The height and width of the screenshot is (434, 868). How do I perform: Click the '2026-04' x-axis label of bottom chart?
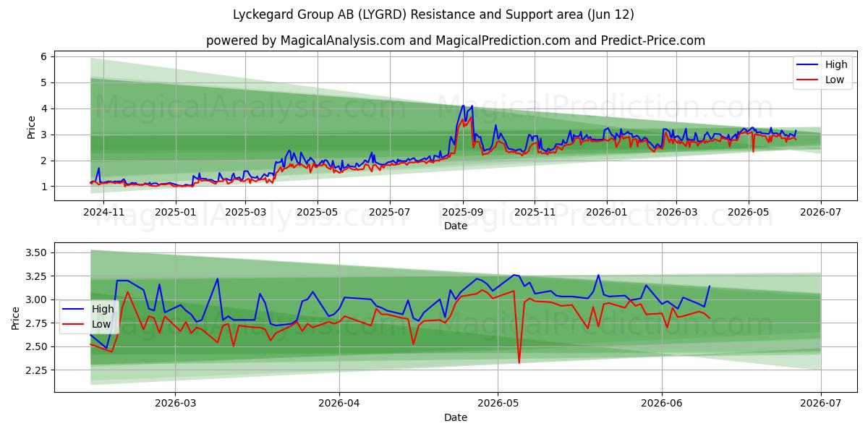(339, 404)
